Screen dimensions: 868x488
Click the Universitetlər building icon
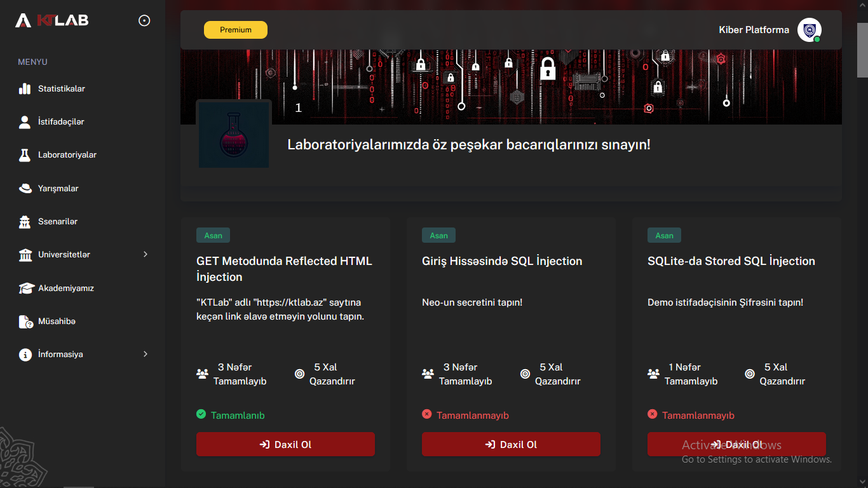click(25, 255)
